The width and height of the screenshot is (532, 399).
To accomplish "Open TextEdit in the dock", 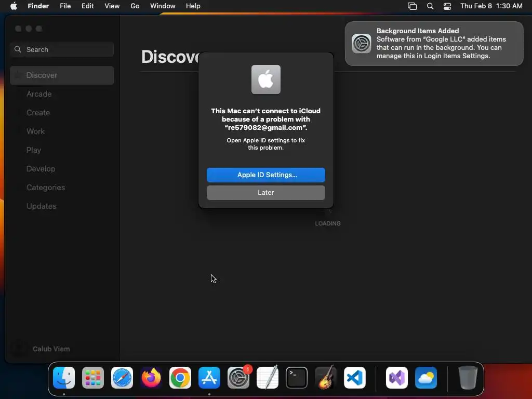I will (268, 378).
